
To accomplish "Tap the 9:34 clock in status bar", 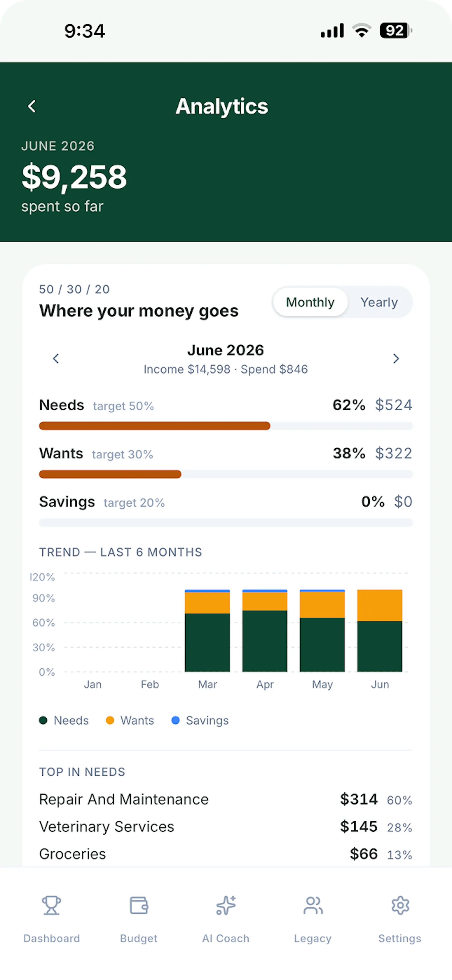I will pos(84,31).
